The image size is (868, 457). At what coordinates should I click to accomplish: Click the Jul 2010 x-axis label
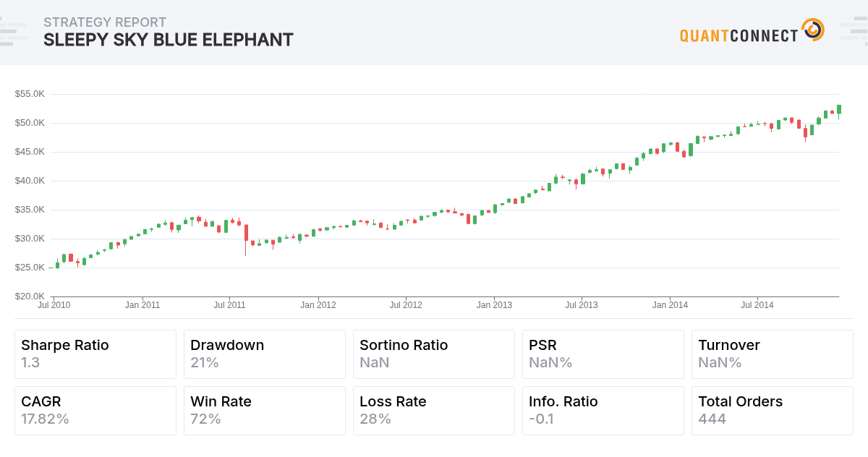click(54, 305)
